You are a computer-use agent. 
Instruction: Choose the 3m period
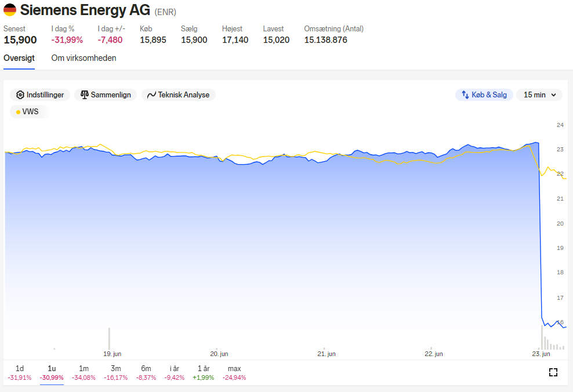point(116,373)
